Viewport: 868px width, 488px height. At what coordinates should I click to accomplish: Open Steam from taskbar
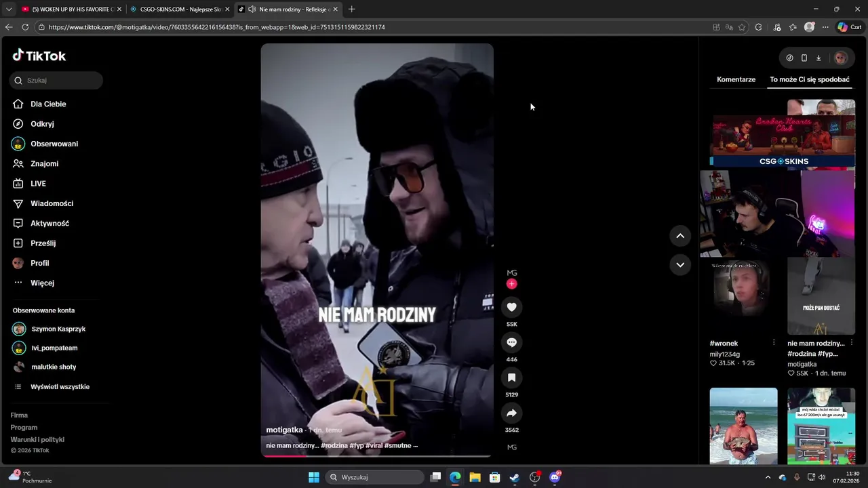tap(515, 477)
